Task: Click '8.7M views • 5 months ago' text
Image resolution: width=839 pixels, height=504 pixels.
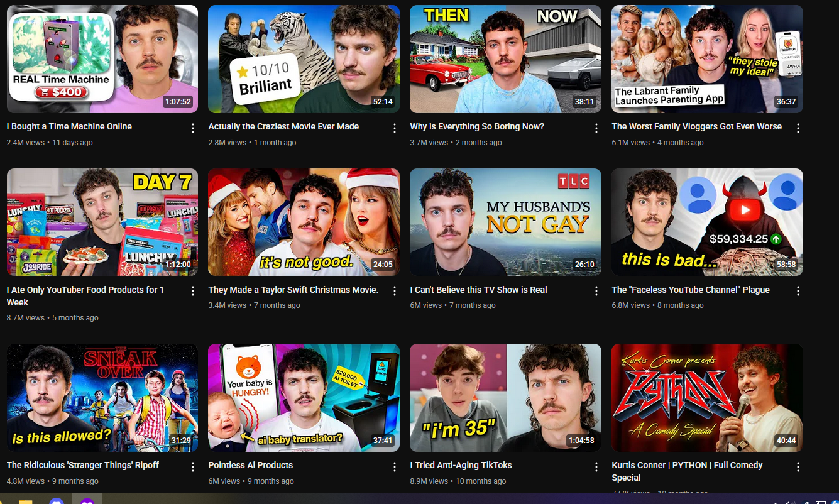Action: tap(53, 318)
